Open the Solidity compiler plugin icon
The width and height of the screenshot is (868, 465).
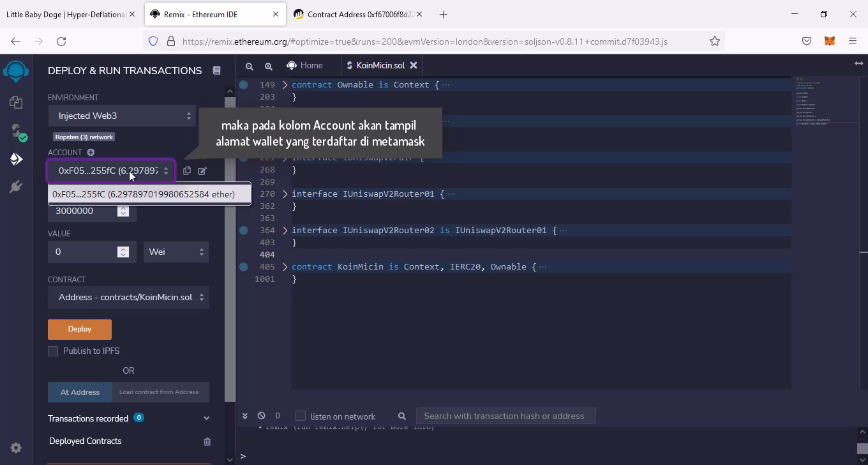(x=16, y=131)
